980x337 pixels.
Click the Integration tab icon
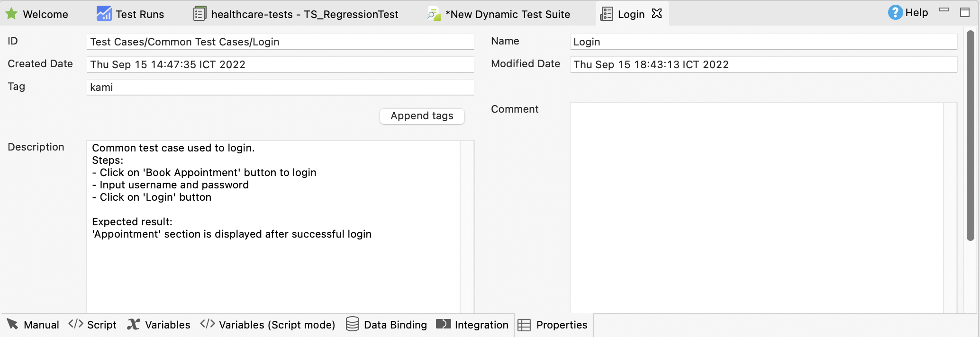coord(444,324)
